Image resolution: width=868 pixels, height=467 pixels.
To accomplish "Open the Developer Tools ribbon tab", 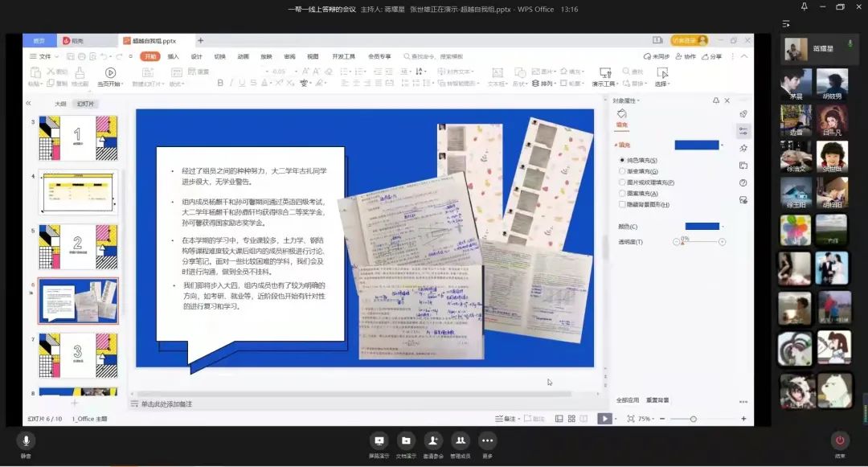I will tap(343, 56).
